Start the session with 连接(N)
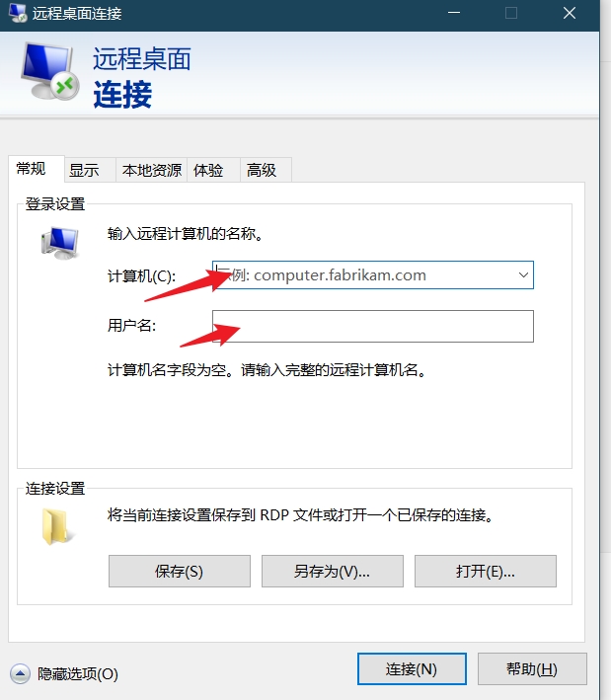 [x=412, y=668]
